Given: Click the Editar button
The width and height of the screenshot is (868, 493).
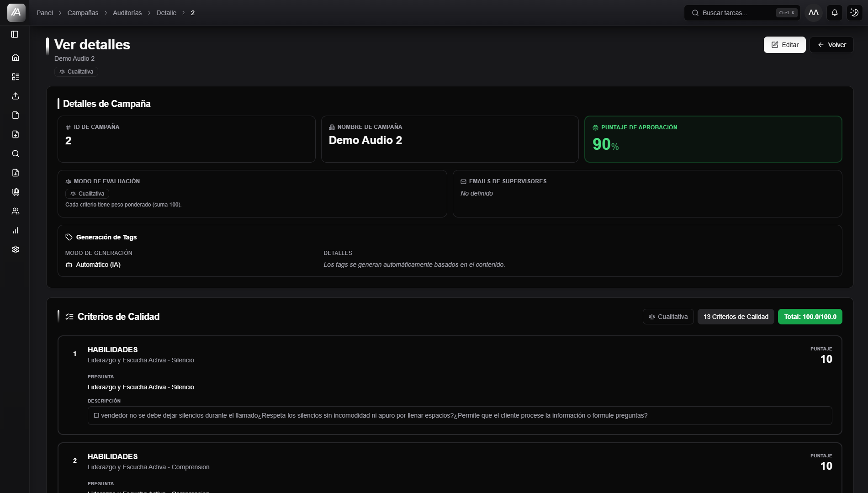Looking at the screenshot, I should [784, 45].
